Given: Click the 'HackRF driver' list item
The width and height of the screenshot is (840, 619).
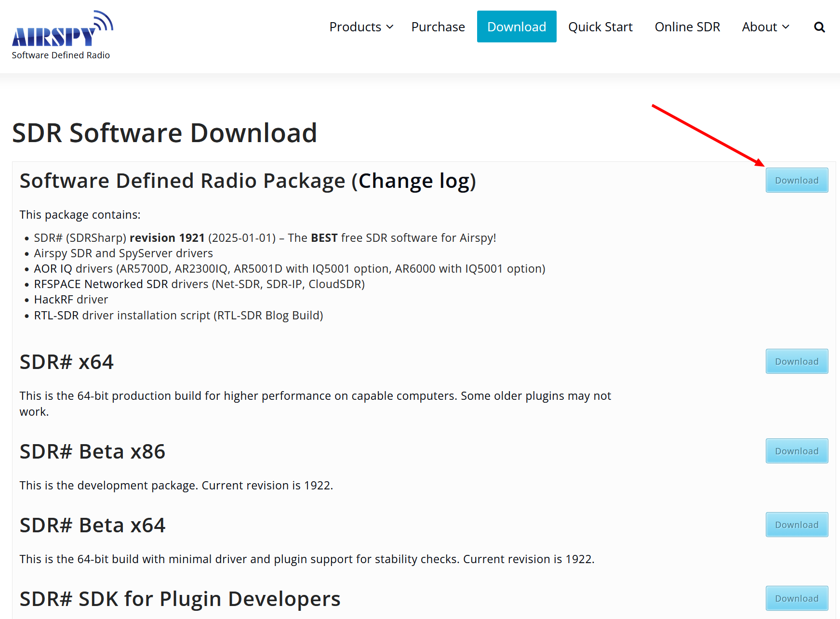Looking at the screenshot, I should (x=71, y=300).
